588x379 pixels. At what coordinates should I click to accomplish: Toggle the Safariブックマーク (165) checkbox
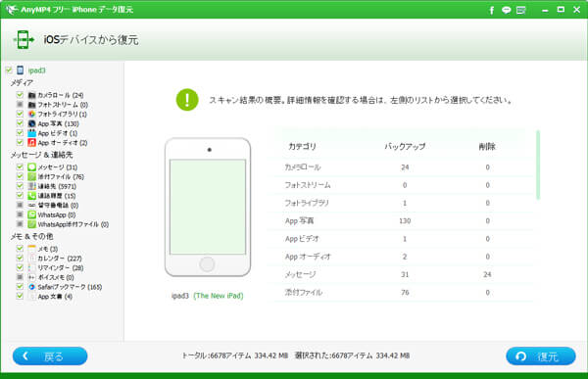tap(20, 286)
